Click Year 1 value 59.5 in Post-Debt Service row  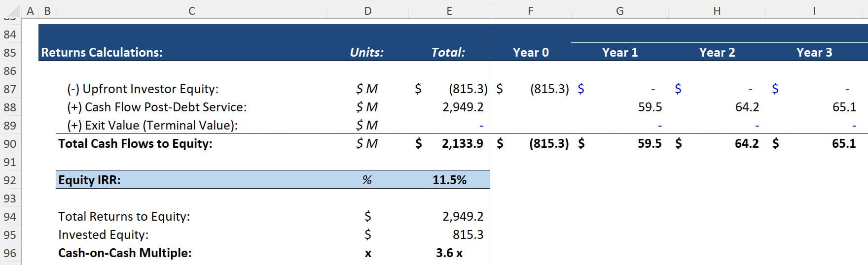point(650,107)
